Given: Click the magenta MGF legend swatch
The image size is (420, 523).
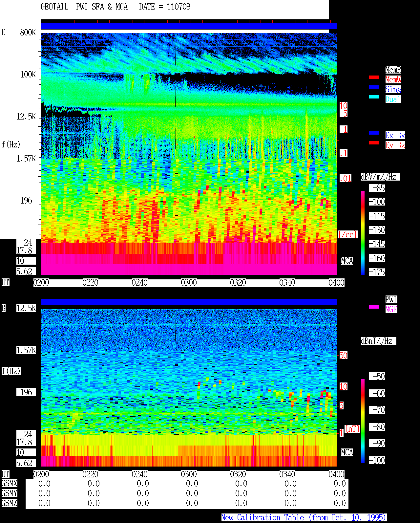Looking at the screenshot, I should click(374, 307).
